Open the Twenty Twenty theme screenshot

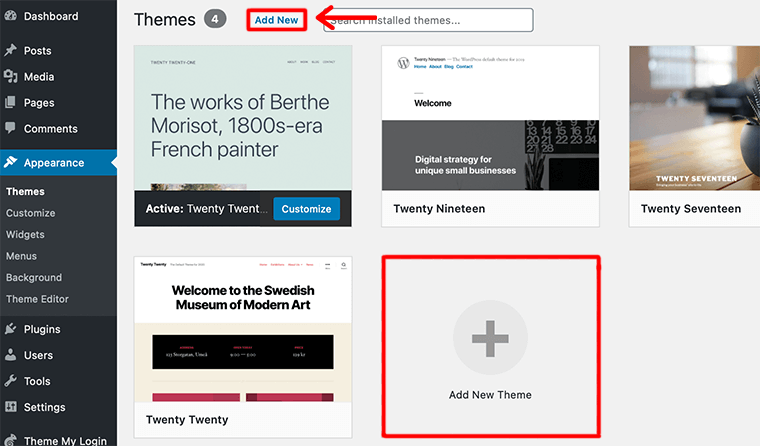click(x=243, y=330)
